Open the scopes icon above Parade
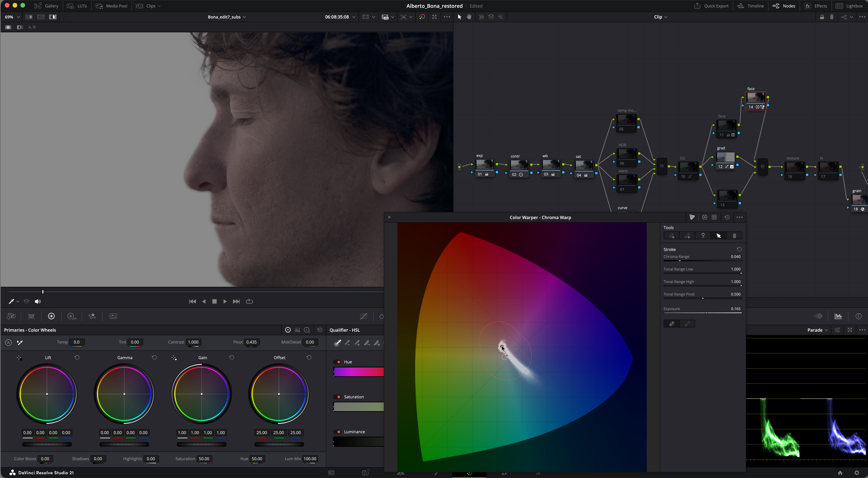 point(838,316)
